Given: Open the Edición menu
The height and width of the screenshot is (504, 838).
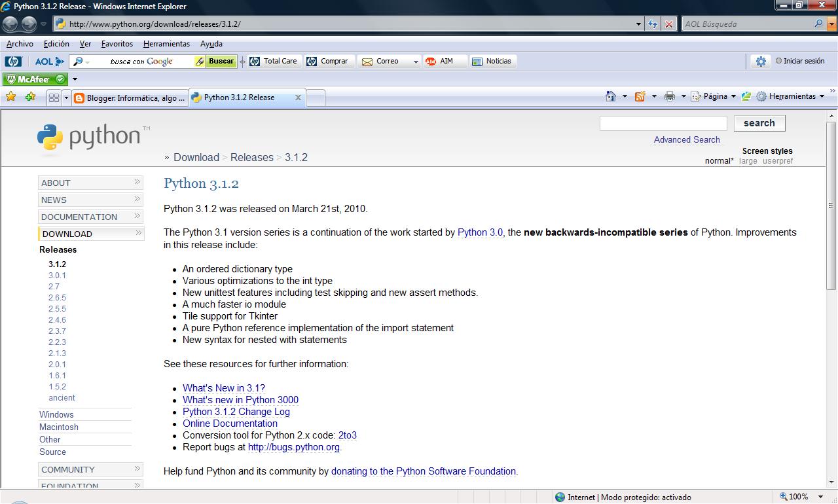Looking at the screenshot, I should coord(56,44).
